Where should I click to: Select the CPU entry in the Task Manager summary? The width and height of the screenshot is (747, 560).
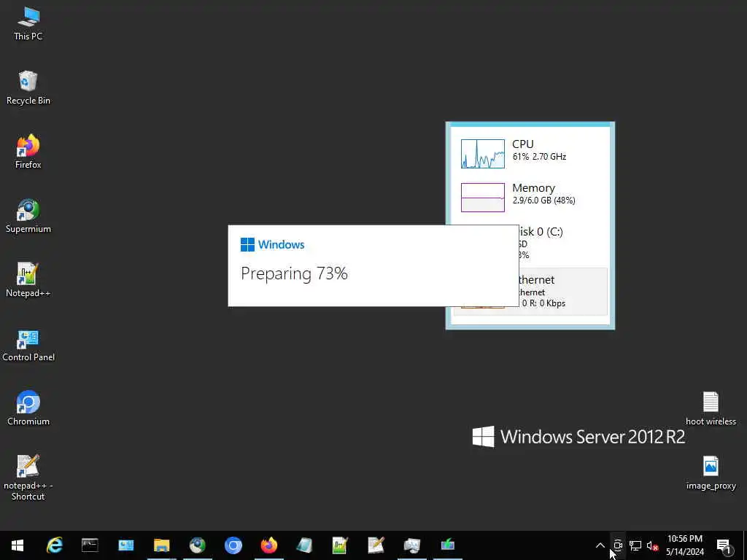(530, 153)
